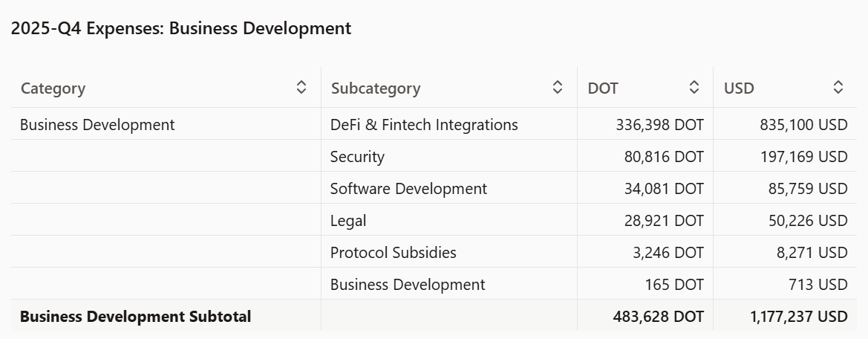Select the Software Development subcategory cell

point(408,189)
